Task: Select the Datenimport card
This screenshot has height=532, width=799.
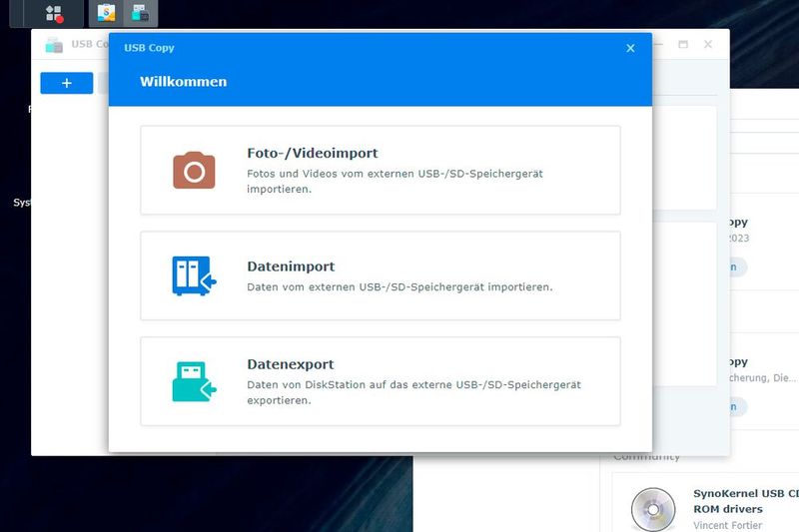Action: click(x=381, y=275)
